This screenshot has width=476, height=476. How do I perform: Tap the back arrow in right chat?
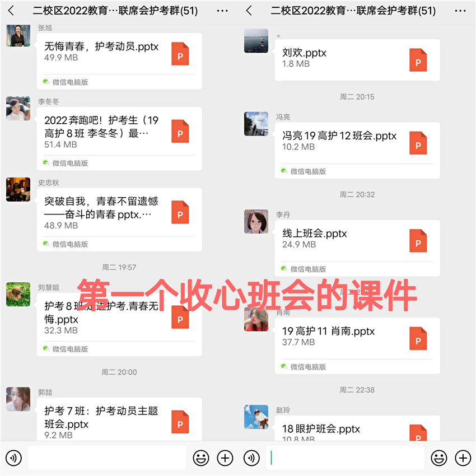click(249, 11)
